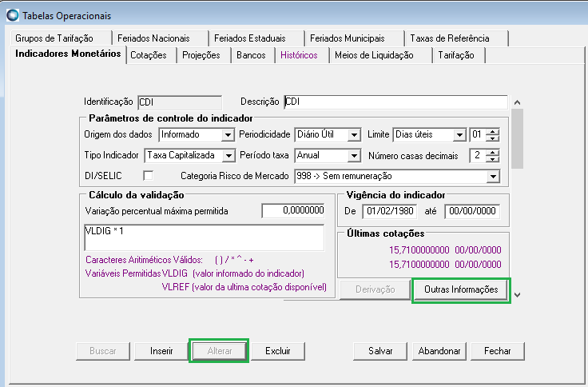Viewport: 588px width, 387px height.
Task: Open the Feriados Estaduais tab
Action: (256, 38)
